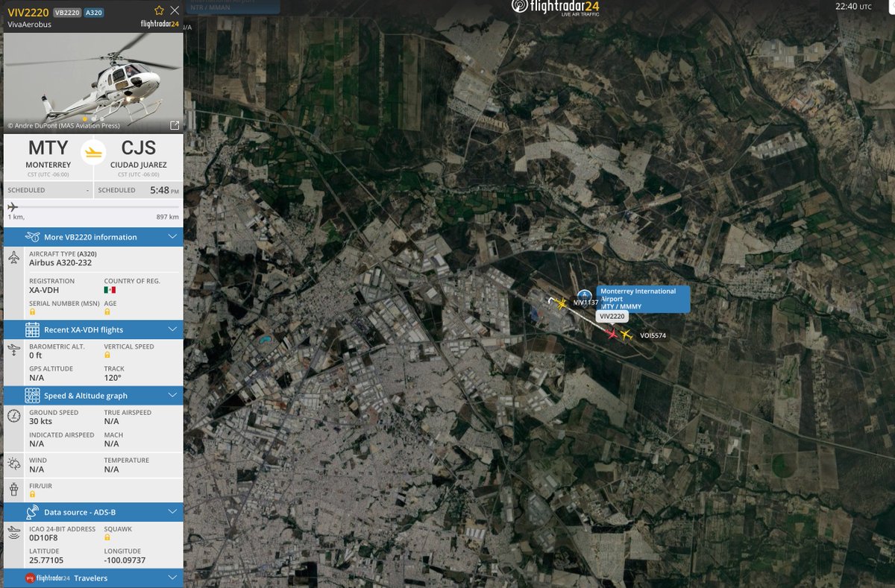Click the latitude value 25.77105

pyautogui.click(x=46, y=560)
